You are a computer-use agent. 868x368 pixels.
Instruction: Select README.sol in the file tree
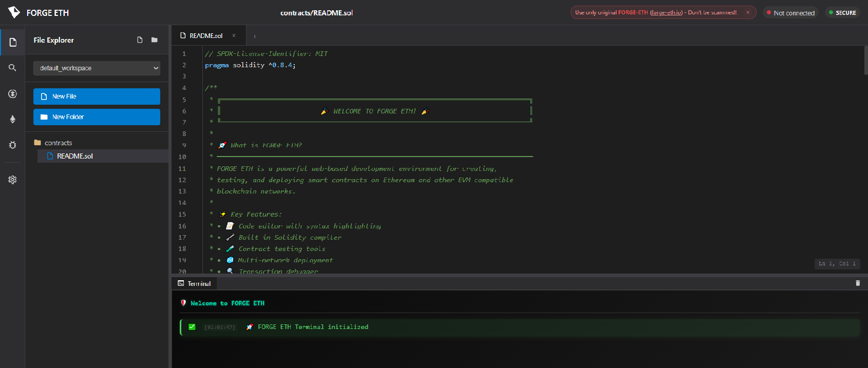(x=103, y=156)
